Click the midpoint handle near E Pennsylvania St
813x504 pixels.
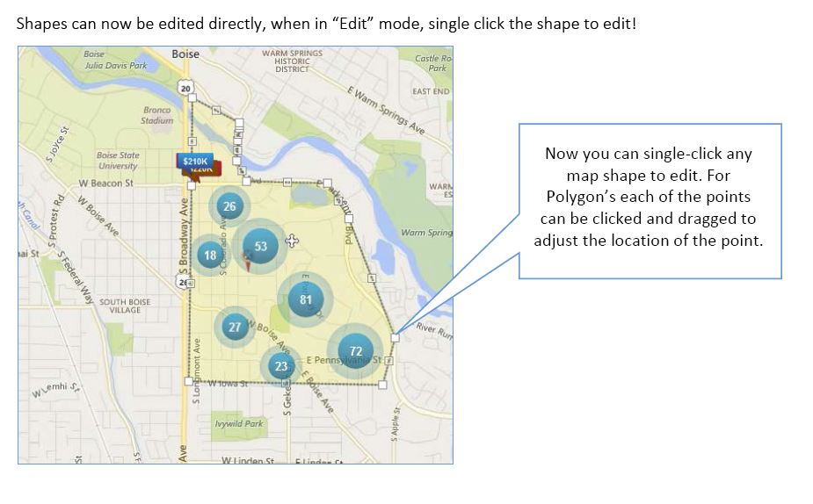point(388,361)
